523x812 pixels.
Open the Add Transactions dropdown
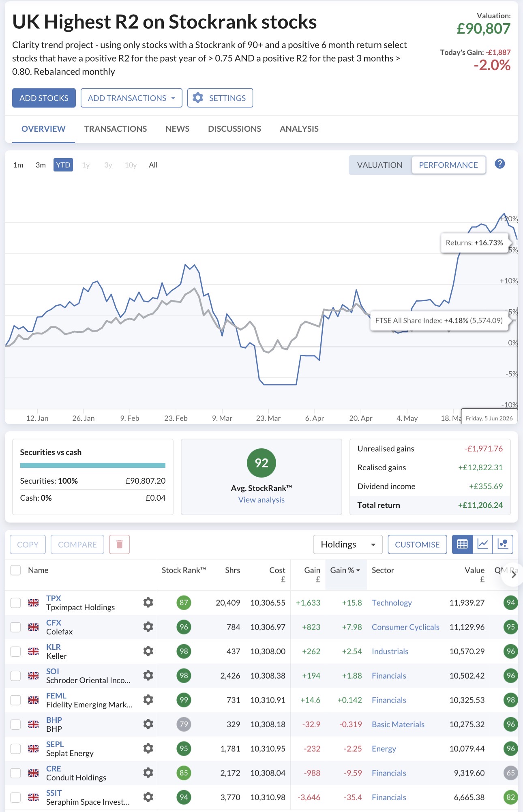pyautogui.click(x=131, y=98)
